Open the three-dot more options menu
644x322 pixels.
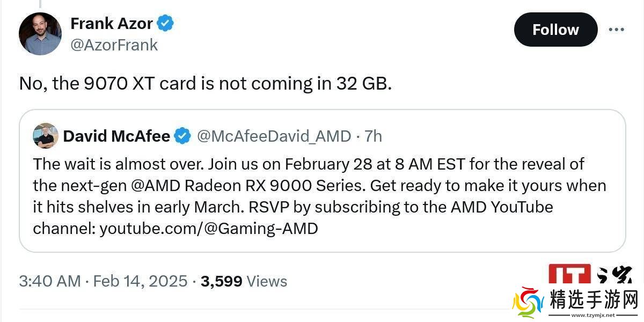tap(616, 30)
